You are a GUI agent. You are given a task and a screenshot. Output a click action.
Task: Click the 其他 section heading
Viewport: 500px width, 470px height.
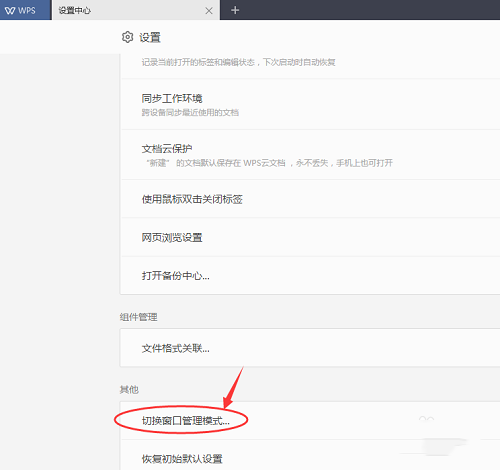[x=129, y=389]
